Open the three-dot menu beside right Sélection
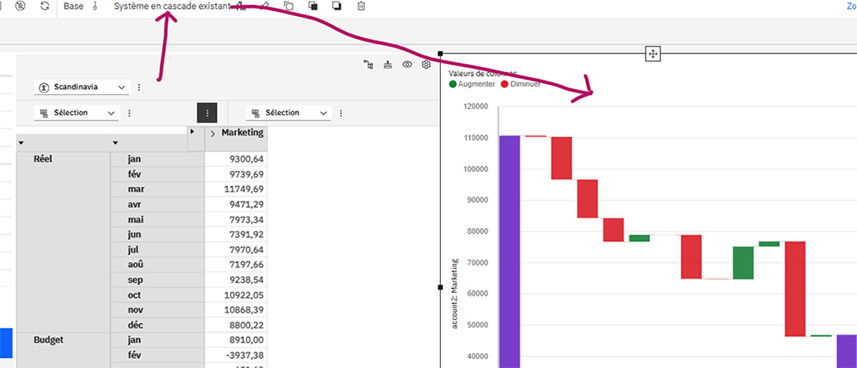 (341, 113)
